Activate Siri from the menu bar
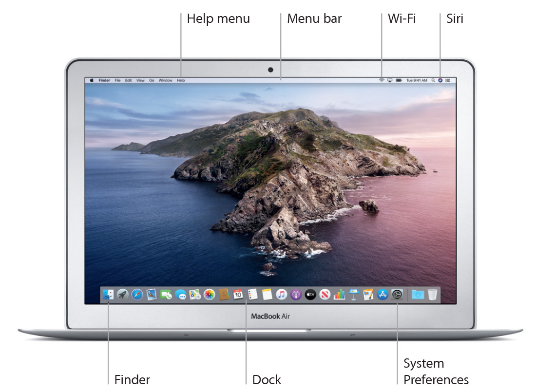The width and height of the screenshot is (536, 392). 440,80
